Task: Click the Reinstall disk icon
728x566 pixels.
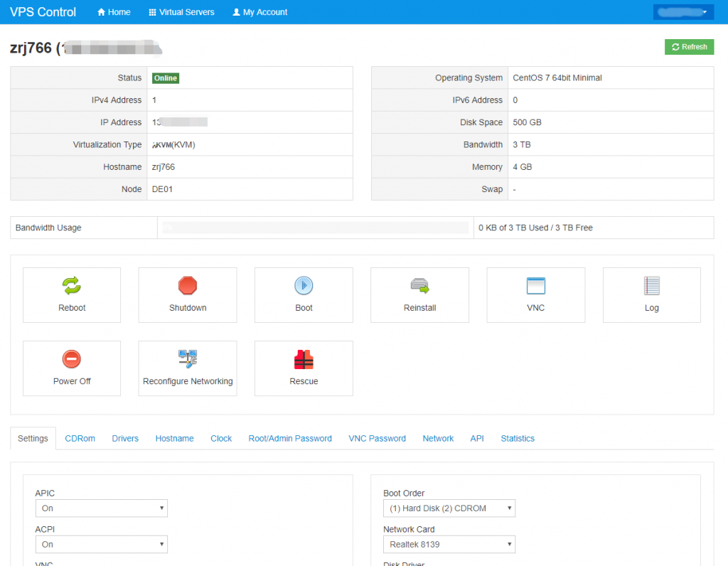Action: [419, 286]
